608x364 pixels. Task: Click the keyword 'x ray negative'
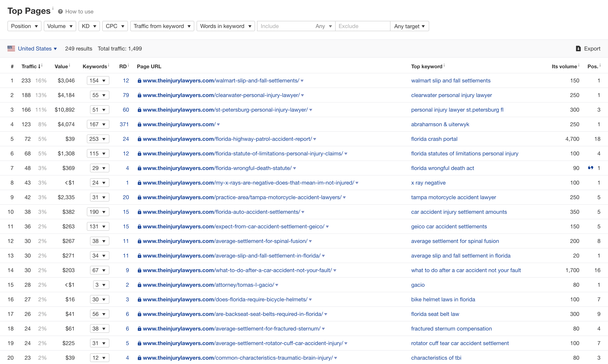point(429,183)
